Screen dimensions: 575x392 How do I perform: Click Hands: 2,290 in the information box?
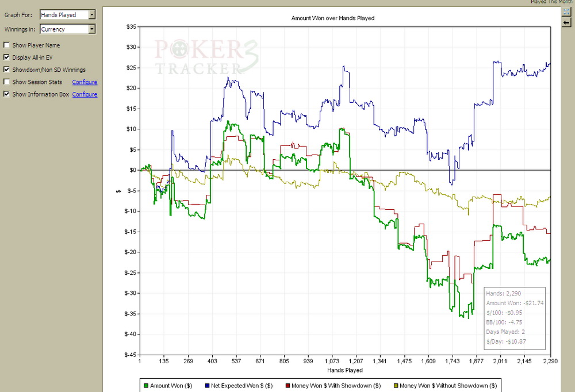point(504,293)
